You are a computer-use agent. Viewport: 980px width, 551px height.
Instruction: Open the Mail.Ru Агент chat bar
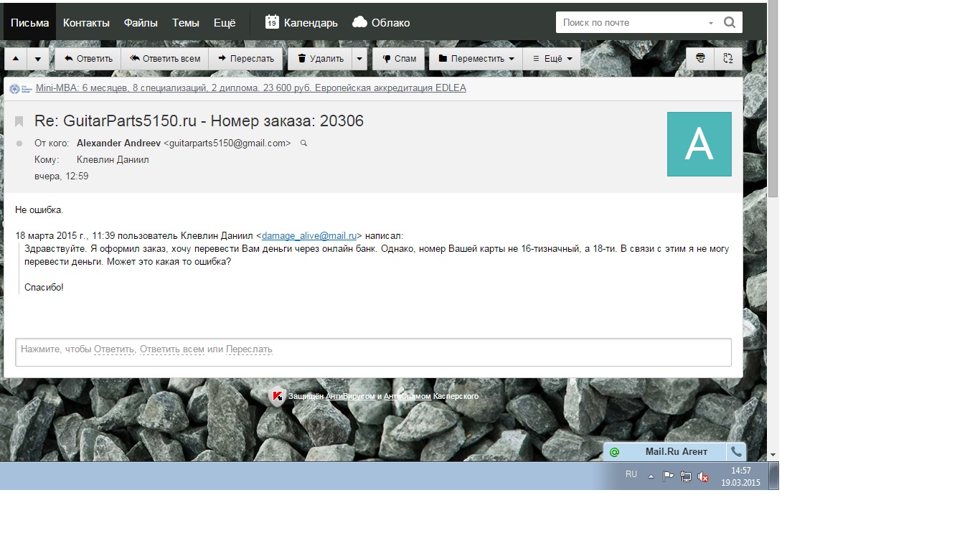[x=676, y=452]
